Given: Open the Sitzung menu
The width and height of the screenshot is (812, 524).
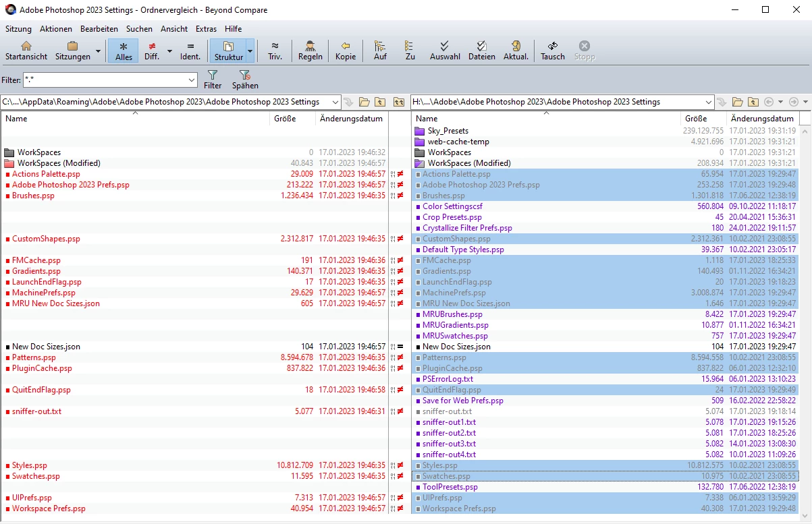Looking at the screenshot, I should pos(18,29).
